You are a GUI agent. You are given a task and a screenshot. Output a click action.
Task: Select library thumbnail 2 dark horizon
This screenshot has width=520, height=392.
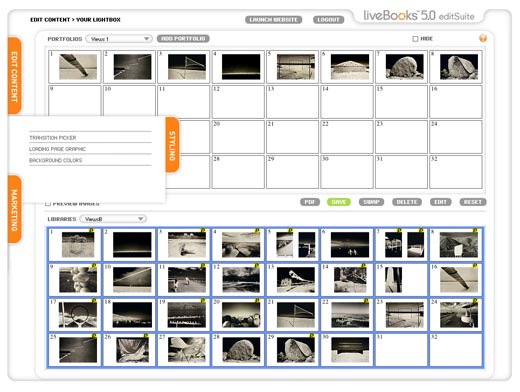[x=132, y=245]
